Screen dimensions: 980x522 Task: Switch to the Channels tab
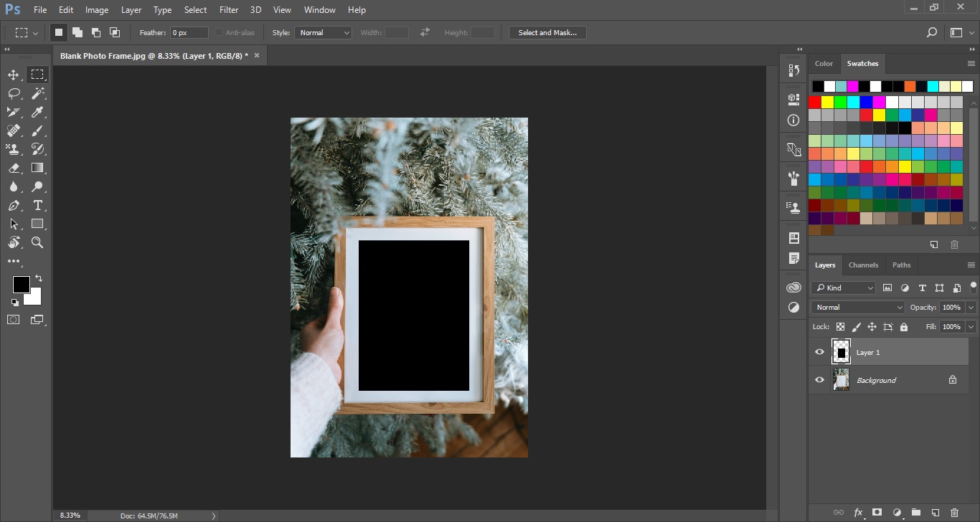tap(863, 265)
